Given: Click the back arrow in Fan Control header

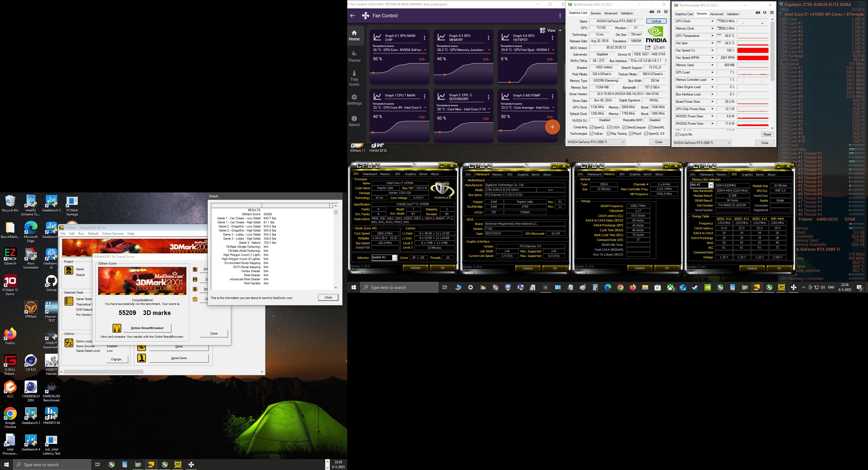Looking at the screenshot, I should point(353,15).
